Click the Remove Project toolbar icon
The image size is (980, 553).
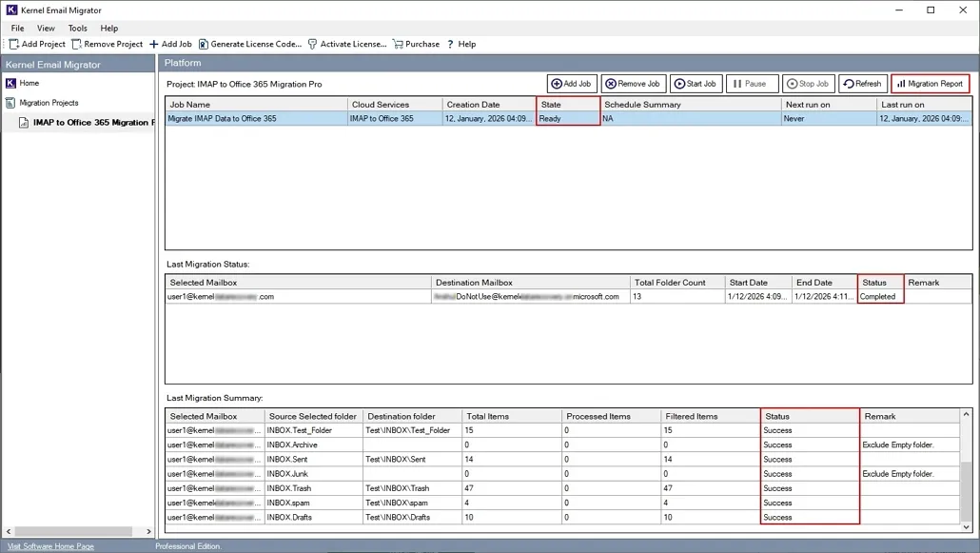(77, 44)
